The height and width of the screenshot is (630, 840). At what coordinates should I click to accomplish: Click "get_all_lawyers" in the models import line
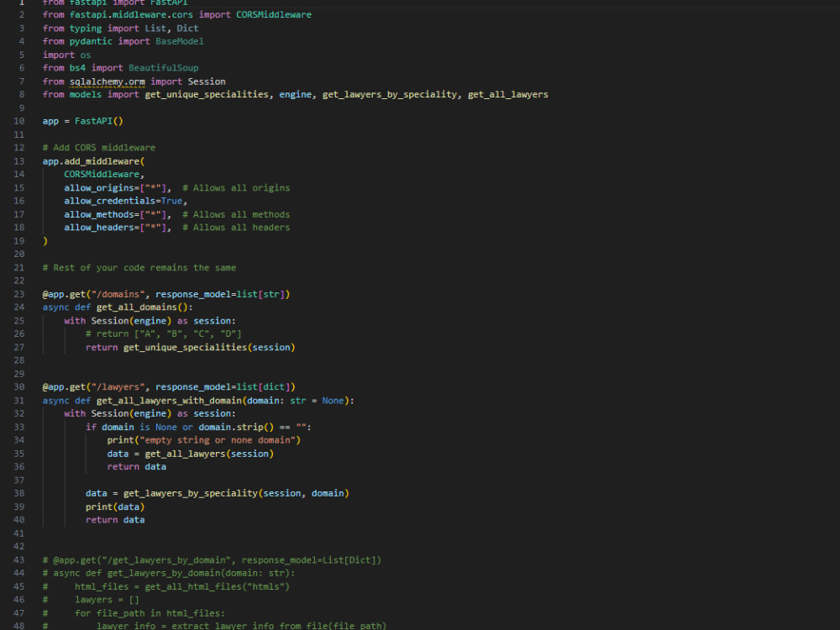pyautogui.click(x=508, y=94)
